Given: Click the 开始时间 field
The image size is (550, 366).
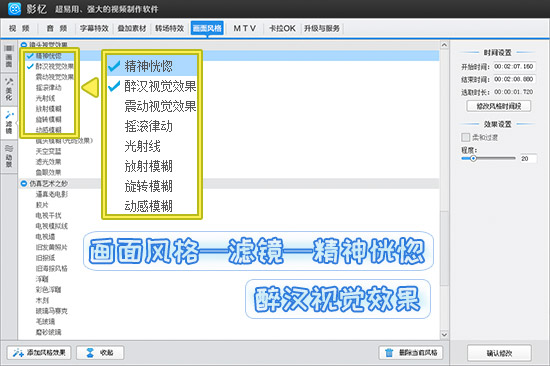Looking at the screenshot, I should [x=514, y=66].
